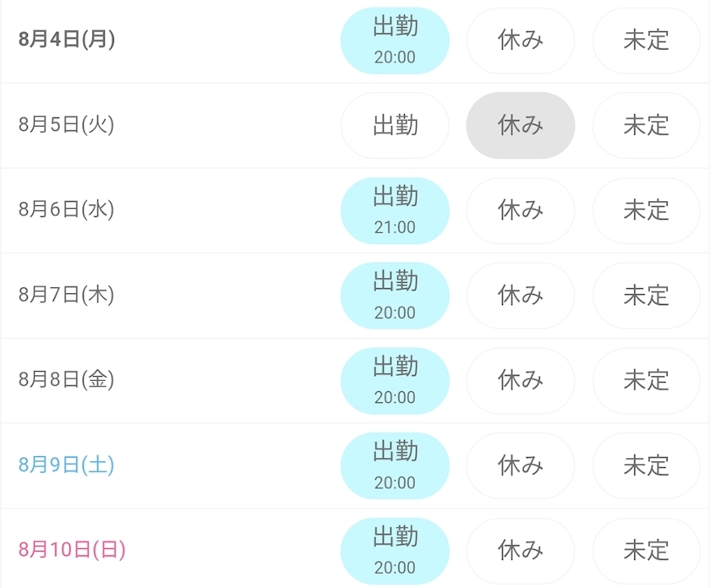Viewport: 710px width, 588px height.
Task: Tap 出勤 20:00 on 8月7日(木)
Action: pyautogui.click(x=395, y=296)
